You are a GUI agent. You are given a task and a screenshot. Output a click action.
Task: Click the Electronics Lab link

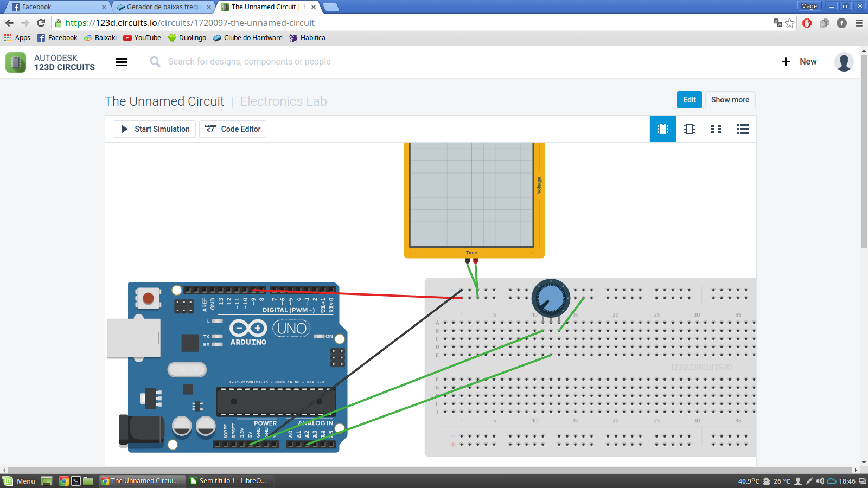coord(283,101)
